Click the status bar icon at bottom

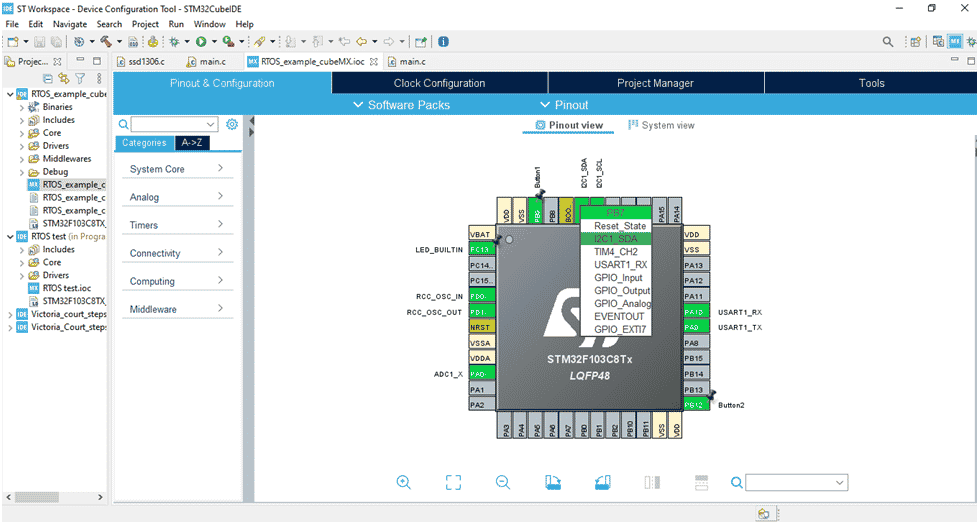coord(764,514)
